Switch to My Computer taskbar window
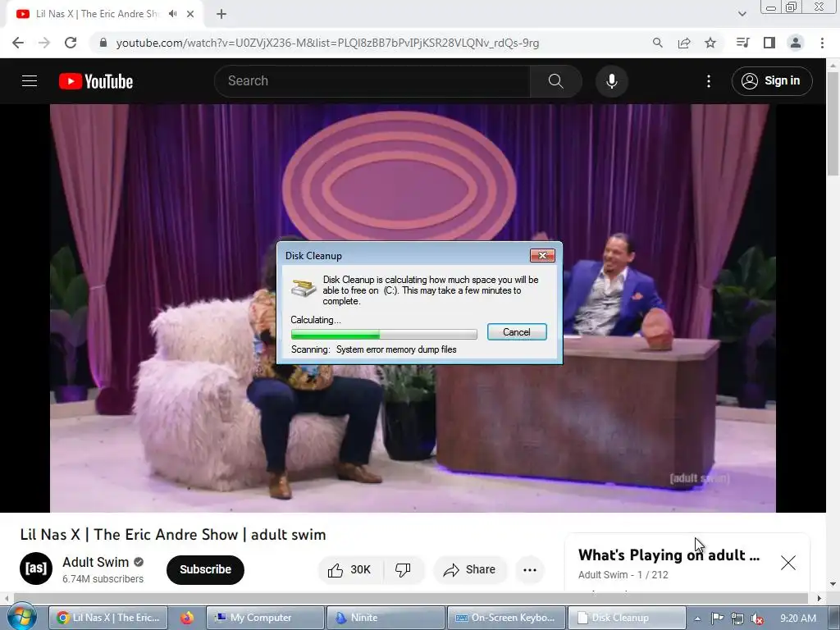The height and width of the screenshot is (630, 840). (265, 618)
